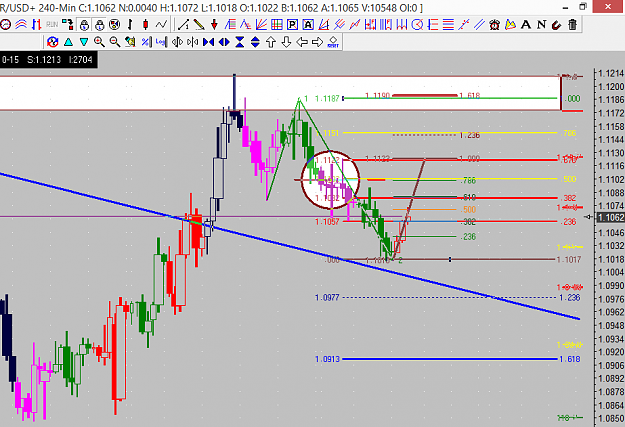The height and width of the screenshot is (427, 625).
Task: Select the bold A text tool
Action: click(x=526, y=25)
